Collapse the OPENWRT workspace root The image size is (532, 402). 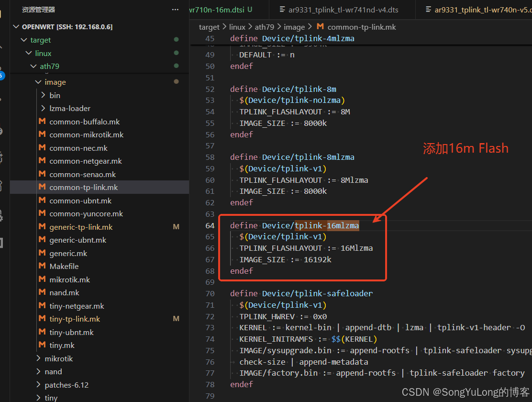pos(16,26)
